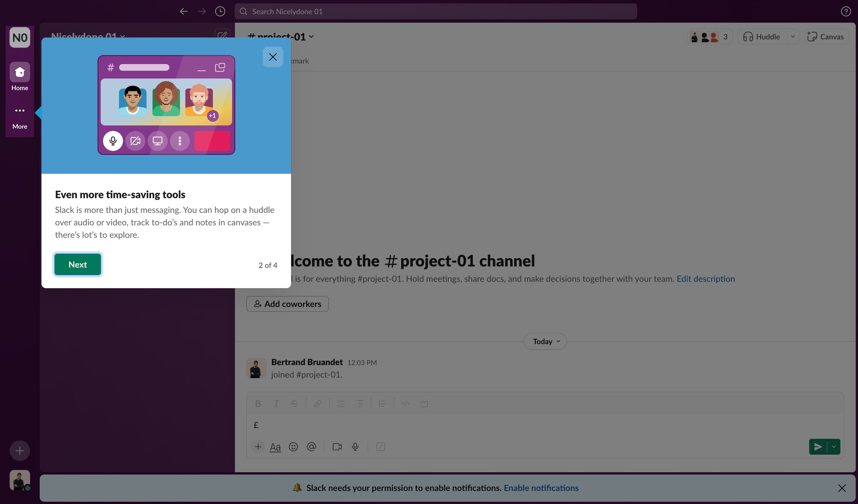Open the Huddle options dropdown arrow
This screenshot has height=504, width=858.
tap(793, 37)
